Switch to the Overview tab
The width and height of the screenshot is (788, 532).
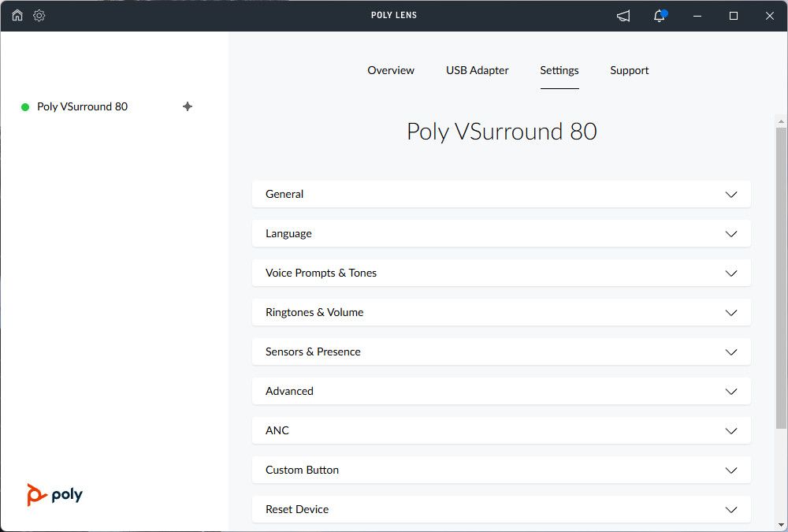[391, 70]
